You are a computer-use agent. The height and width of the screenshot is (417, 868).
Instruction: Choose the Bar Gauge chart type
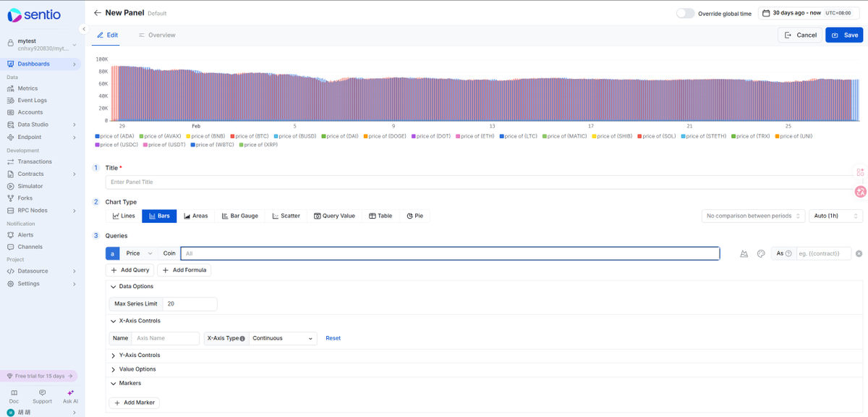point(240,216)
